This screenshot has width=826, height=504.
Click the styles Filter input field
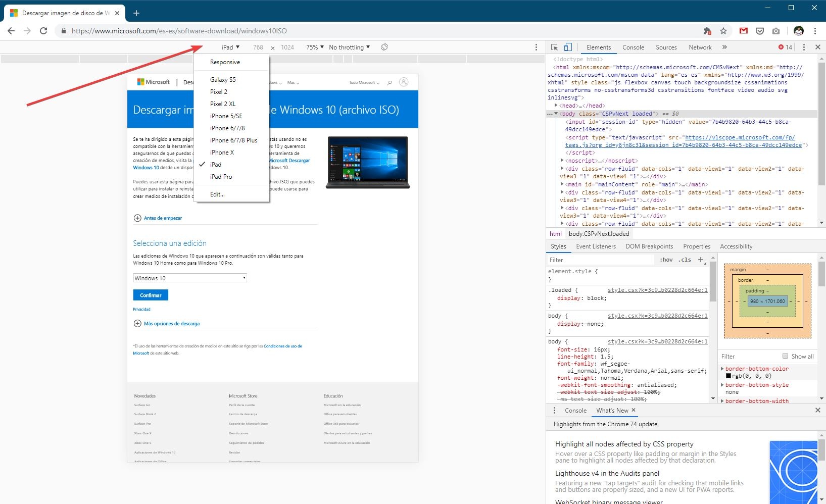(x=601, y=260)
